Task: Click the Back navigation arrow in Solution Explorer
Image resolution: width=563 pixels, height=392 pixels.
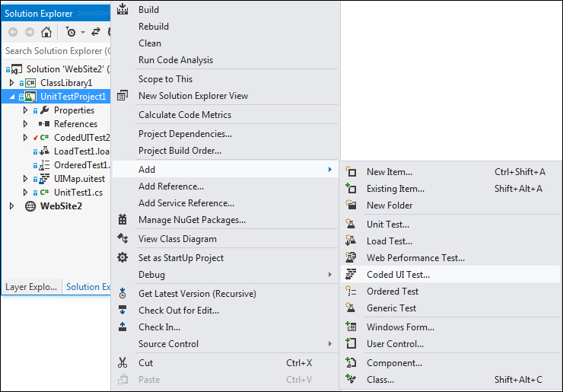Action: 13,32
